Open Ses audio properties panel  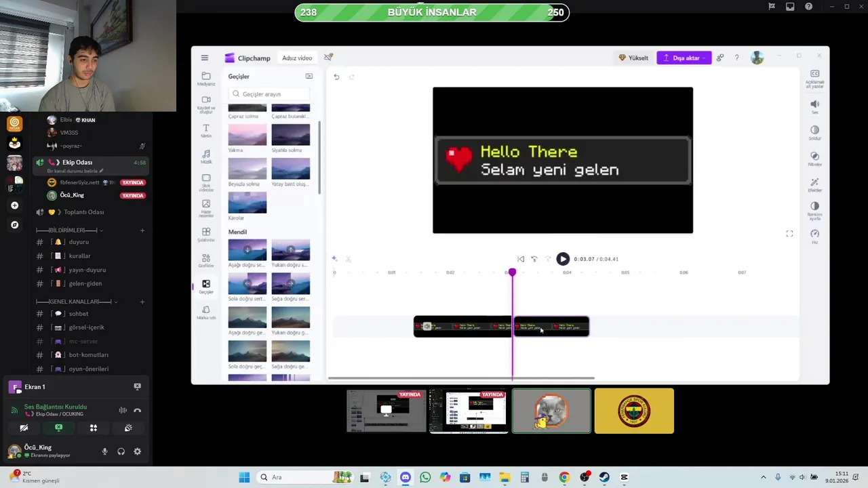click(814, 106)
